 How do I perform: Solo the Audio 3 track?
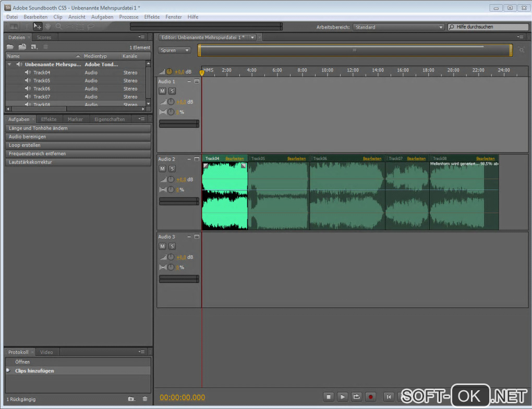[172, 246]
